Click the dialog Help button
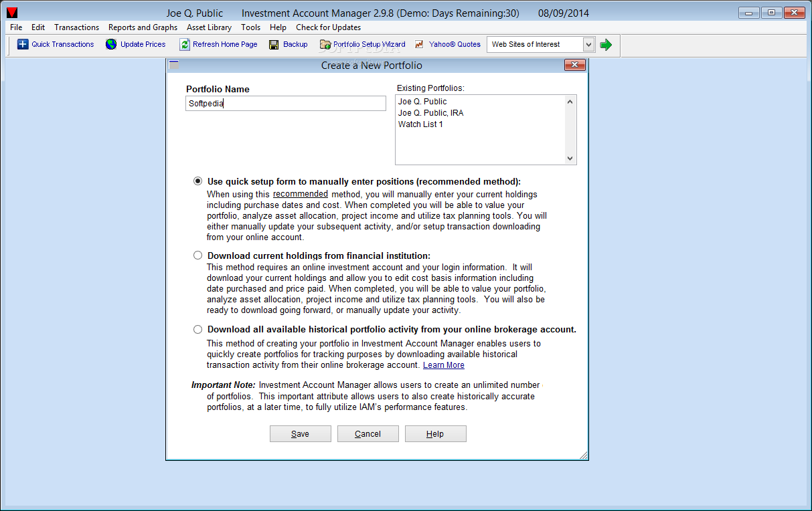Screen dimensions: 812x511 tap(436, 433)
